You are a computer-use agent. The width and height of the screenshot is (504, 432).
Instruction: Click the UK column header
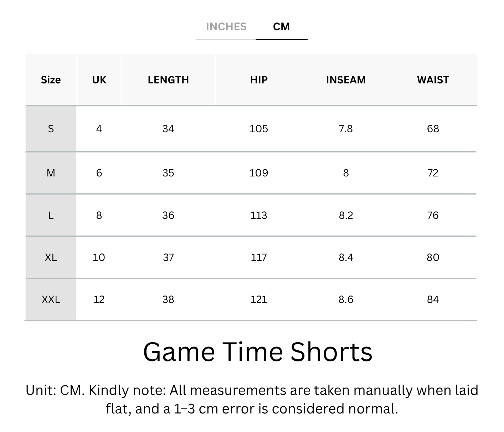pos(99,80)
